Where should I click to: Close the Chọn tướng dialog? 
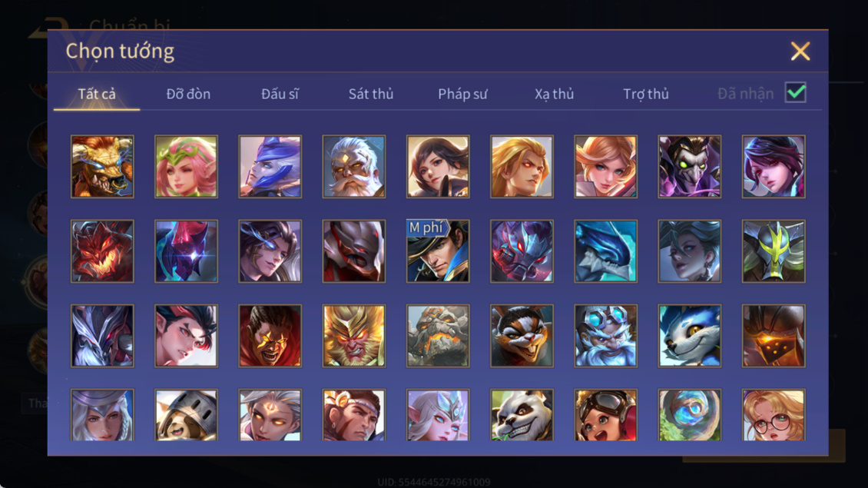(800, 51)
